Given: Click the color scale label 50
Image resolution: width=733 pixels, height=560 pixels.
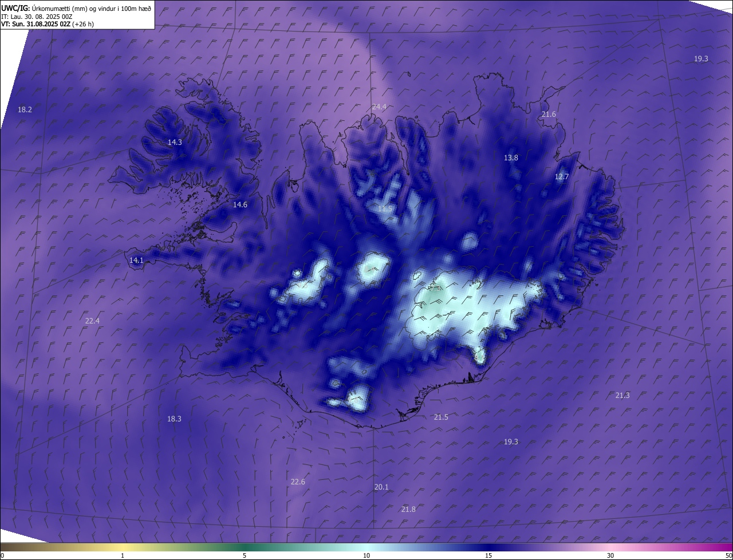Looking at the screenshot, I should coord(728,555).
